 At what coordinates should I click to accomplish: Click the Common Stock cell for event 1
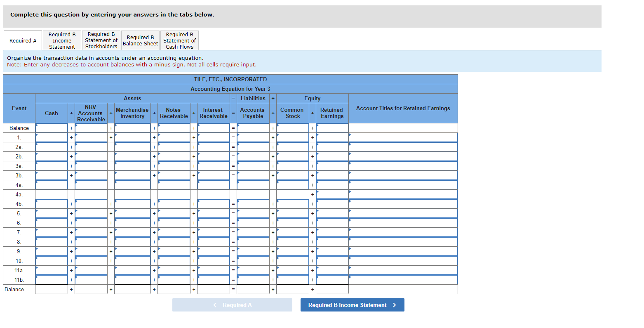(x=293, y=137)
